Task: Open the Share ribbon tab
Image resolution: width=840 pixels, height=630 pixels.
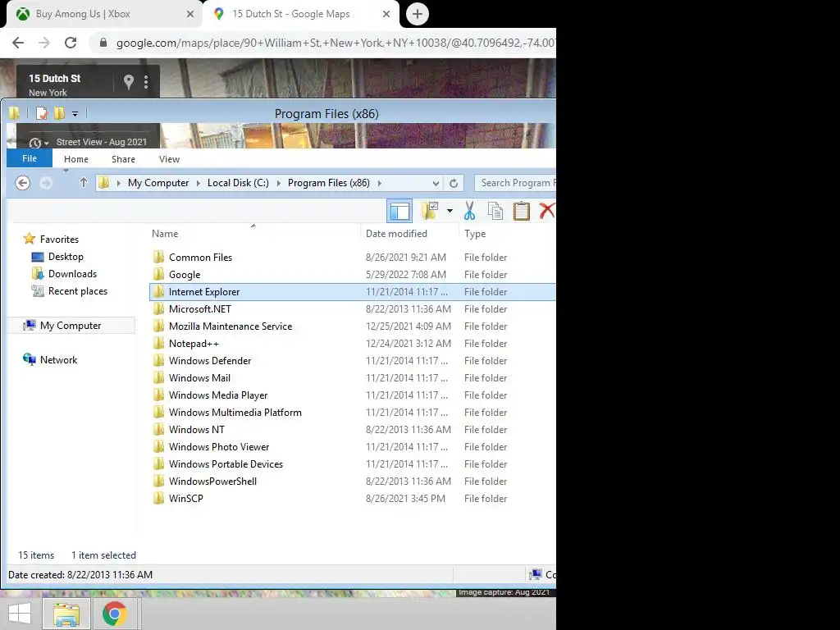Action: click(x=123, y=159)
